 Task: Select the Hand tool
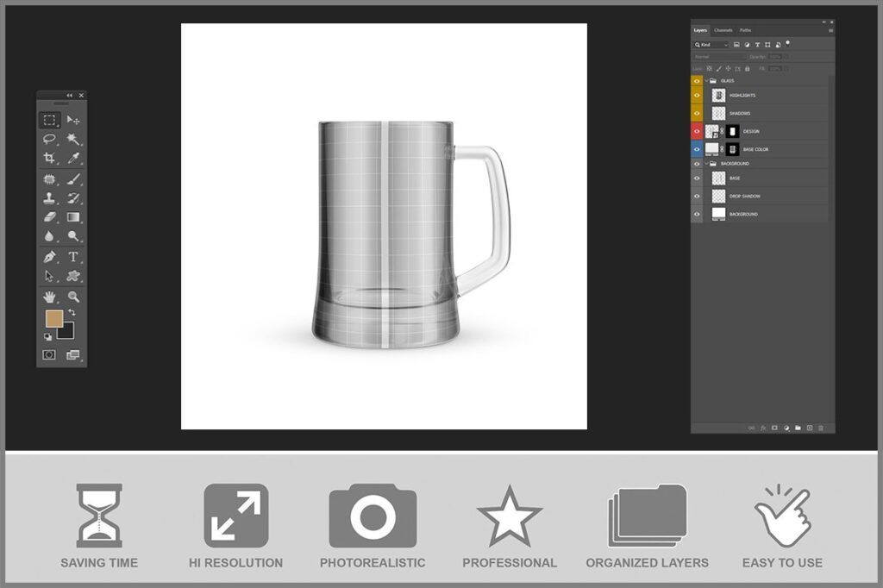click(x=50, y=297)
